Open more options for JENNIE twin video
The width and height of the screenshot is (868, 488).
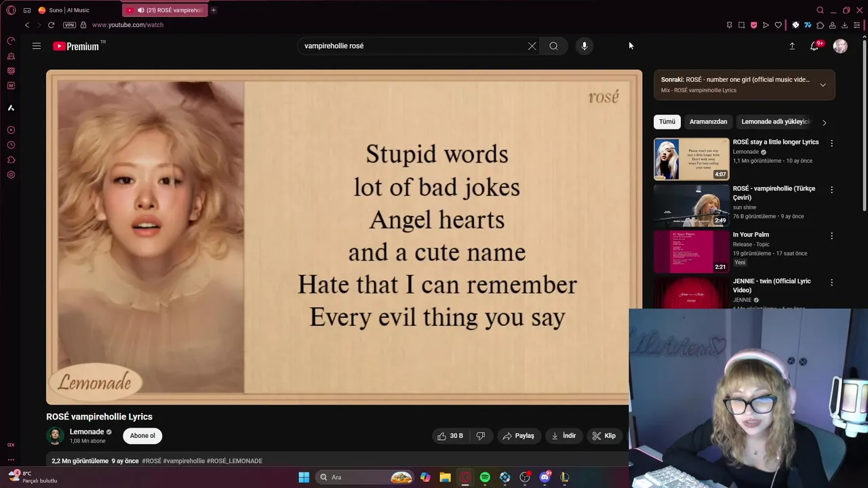pyautogui.click(x=831, y=282)
